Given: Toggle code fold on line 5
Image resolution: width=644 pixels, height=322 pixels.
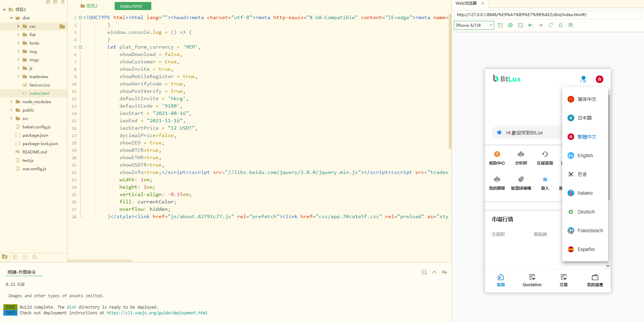Looking at the screenshot, I should (x=80, y=47).
